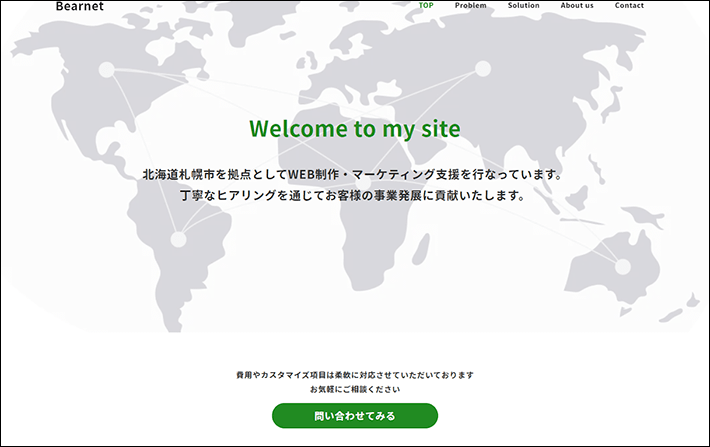Screen dimensions: 710x447
Task: Select the Welcome to my site heading
Action: tap(355, 128)
